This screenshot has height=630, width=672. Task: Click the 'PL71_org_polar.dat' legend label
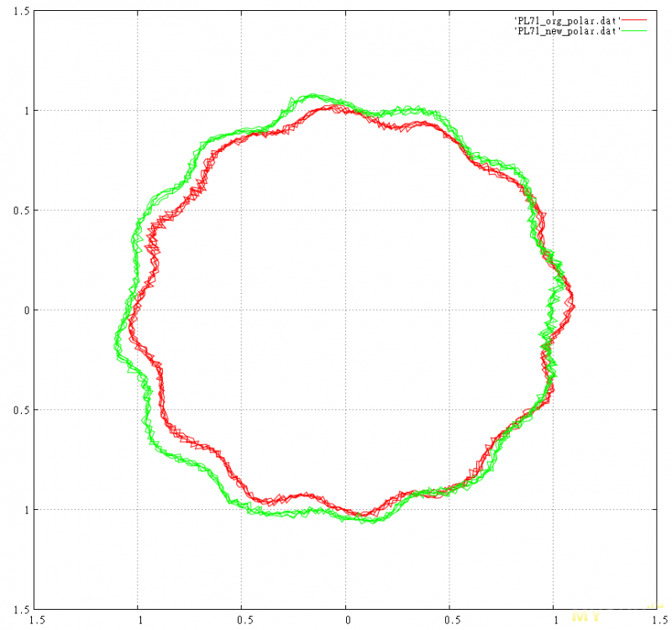click(566, 18)
